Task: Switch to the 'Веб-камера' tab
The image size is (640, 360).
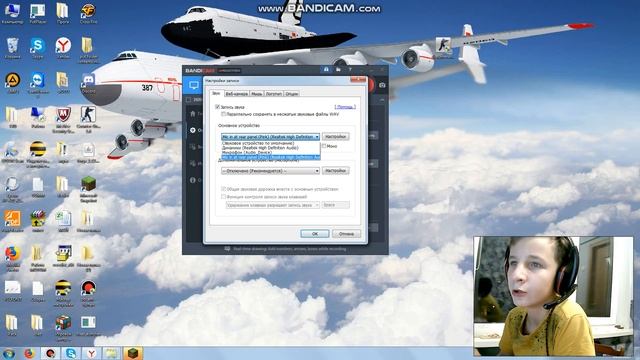Action: pos(236,94)
